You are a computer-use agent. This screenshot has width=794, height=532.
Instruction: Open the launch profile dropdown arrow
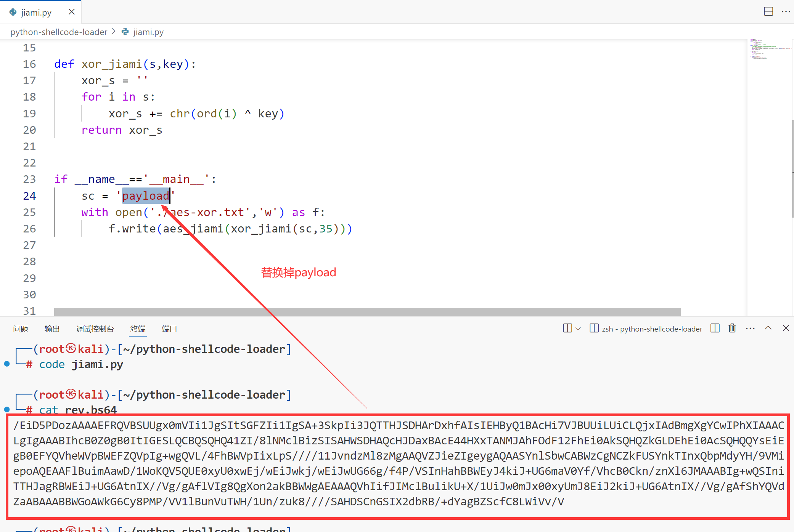578,328
